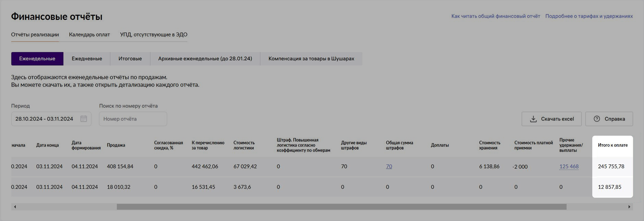The height and width of the screenshot is (221, 644).
Task: Click the Справка button
Action: pyautogui.click(x=609, y=119)
